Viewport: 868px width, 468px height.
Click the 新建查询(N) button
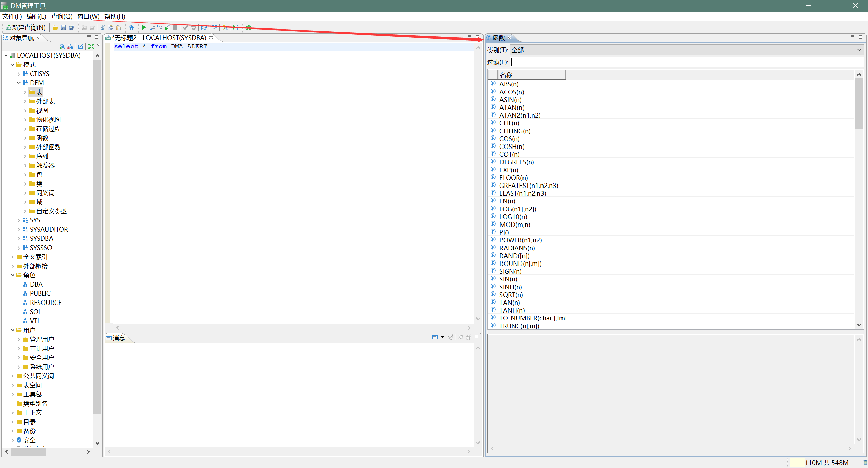click(26, 27)
